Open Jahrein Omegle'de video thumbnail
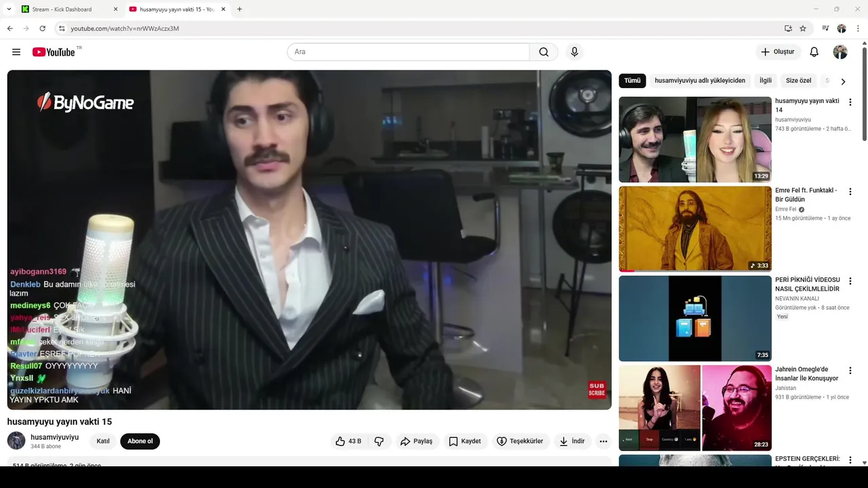Image resolution: width=868 pixels, height=488 pixels. point(695,408)
